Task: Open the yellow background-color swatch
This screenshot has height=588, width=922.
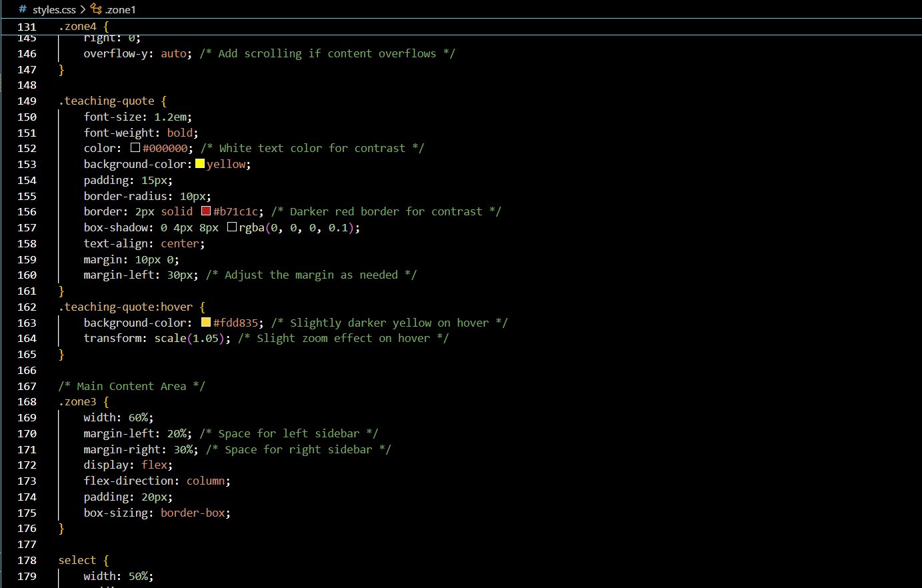Action: click(200, 164)
